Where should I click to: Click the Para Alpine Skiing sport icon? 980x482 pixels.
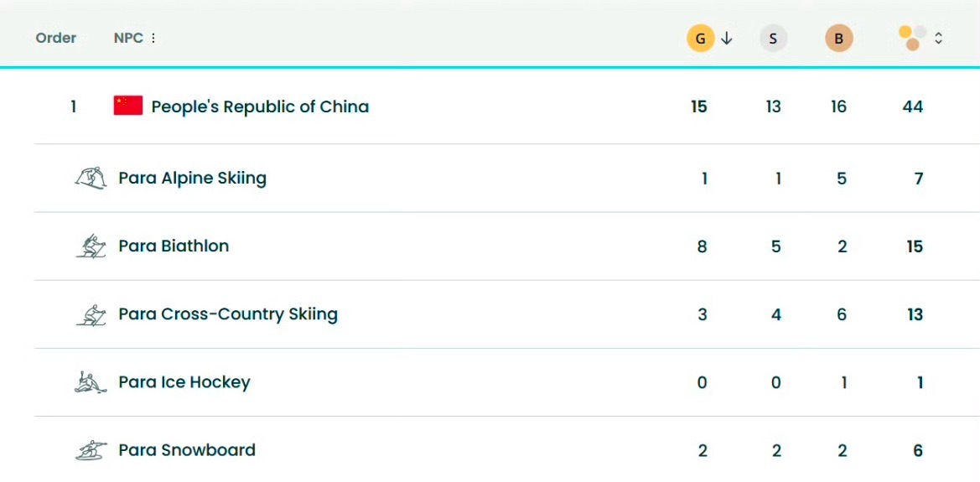pyautogui.click(x=91, y=178)
